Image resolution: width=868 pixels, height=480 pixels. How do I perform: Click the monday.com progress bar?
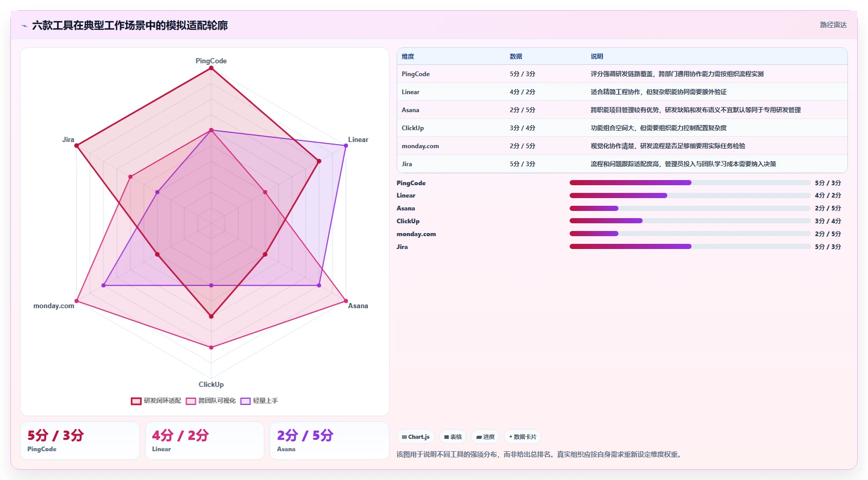[x=690, y=234]
